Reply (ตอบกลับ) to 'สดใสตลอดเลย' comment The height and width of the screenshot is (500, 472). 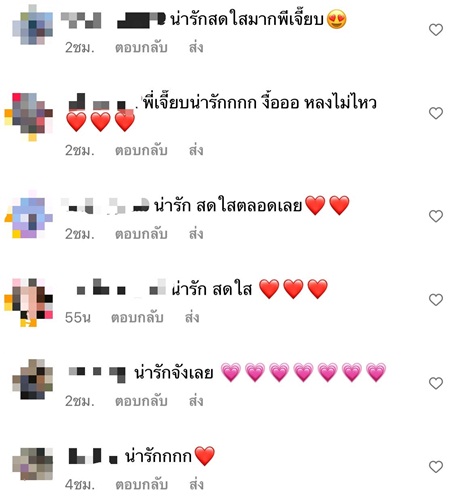coord(141,234)
